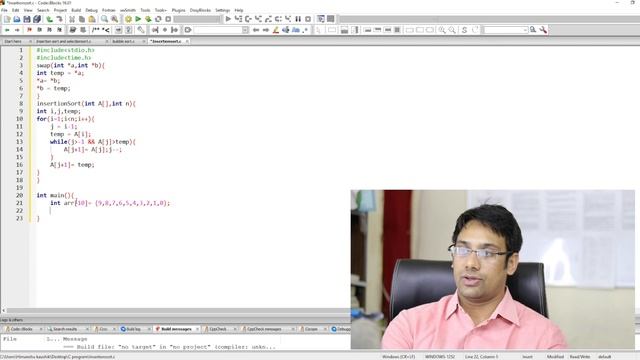Close the insertionsort.c editor tab

187,42
